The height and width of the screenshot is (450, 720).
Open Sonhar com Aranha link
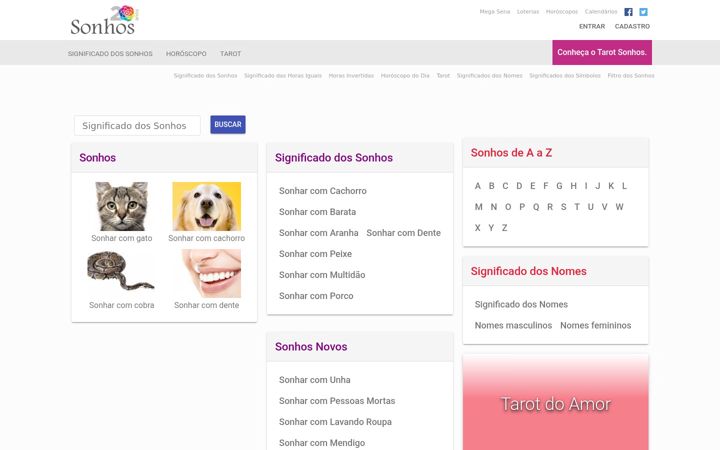click(x=319, y=233)
